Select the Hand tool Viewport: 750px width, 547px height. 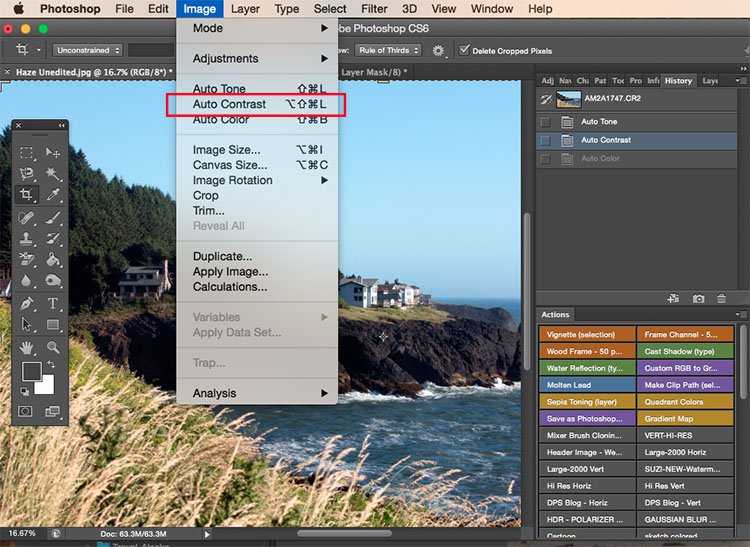click(27, 347)
